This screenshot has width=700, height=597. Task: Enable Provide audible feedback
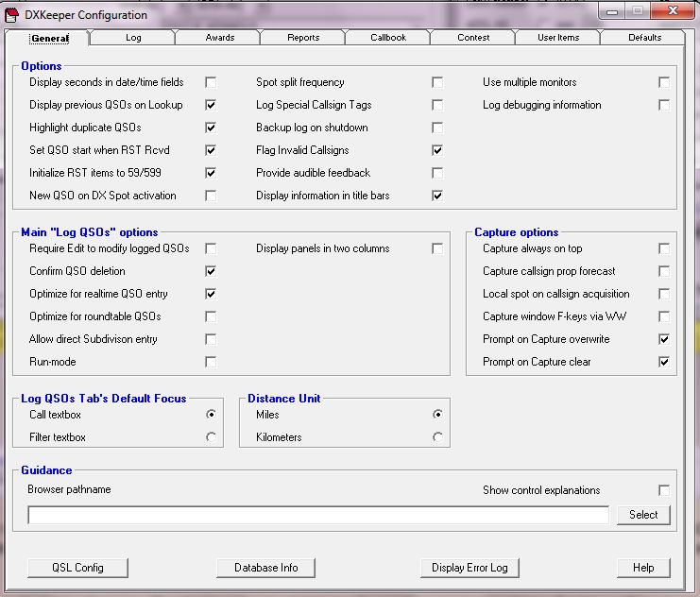click(x=437, y=173)
